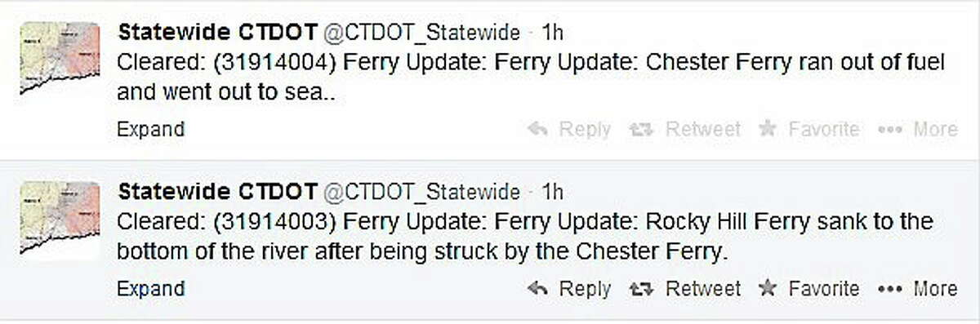Click the Reply arrow icon on the Rocky Hill Ferry tweet
980x324 pixels.
click(x=537, y=289)
